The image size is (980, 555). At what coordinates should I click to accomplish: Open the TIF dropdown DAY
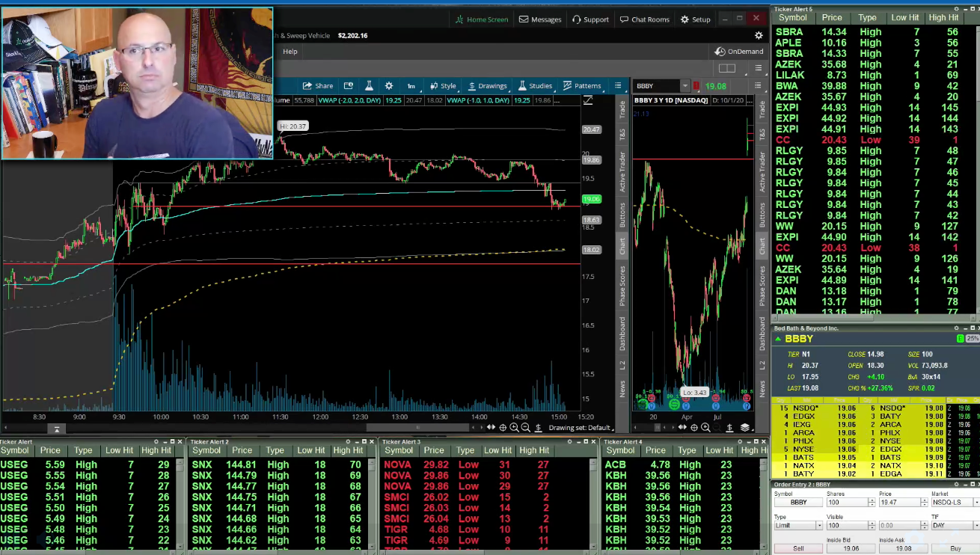(x=955, y=526)
